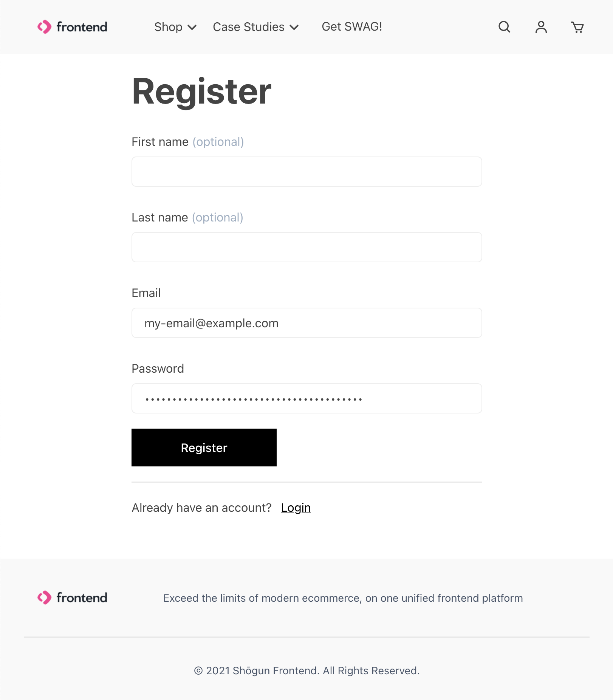Click the Password field label
The width and height of the screenshot is (613, 700).
[x=158, y=369]
